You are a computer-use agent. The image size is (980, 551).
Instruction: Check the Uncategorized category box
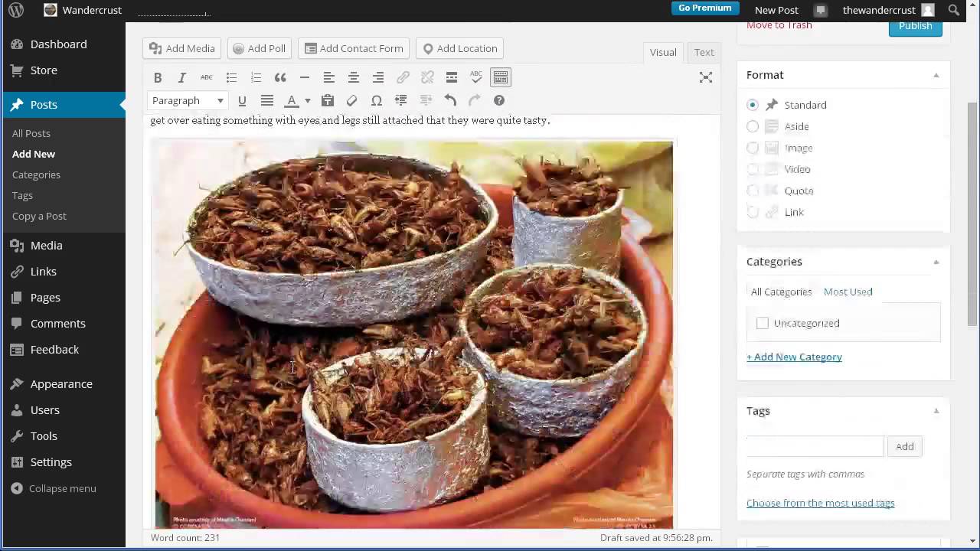[x=763, y=323]
